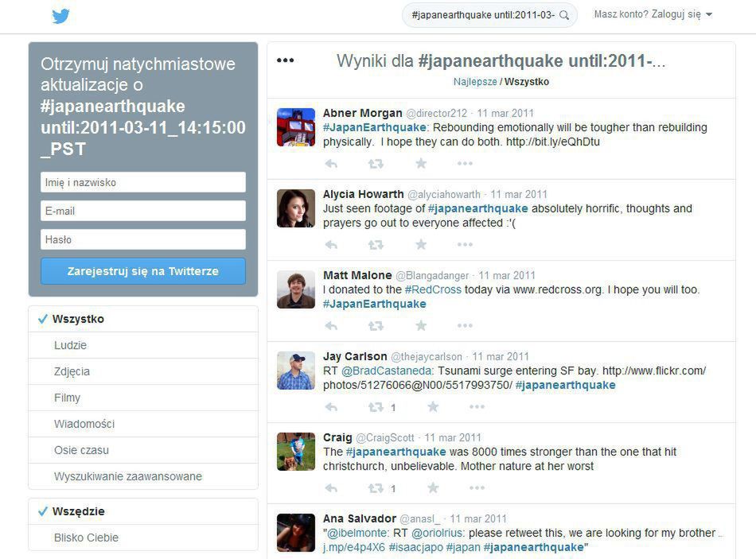Viewport: 756px width, 559px height.
Task: Open Alycia Howarth's avatar thumbnail
Action: tap(296, 208)
